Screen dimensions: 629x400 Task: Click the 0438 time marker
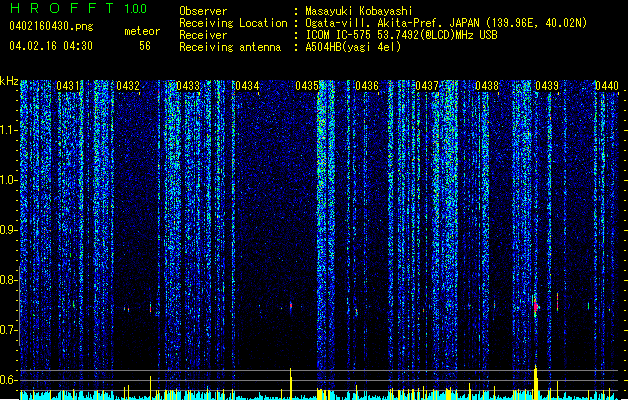pos(487,86)
